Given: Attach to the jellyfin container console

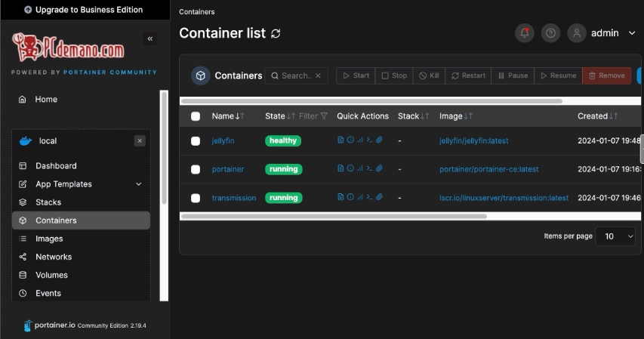Looking at the screenshot, I should (x=379, y=140).
